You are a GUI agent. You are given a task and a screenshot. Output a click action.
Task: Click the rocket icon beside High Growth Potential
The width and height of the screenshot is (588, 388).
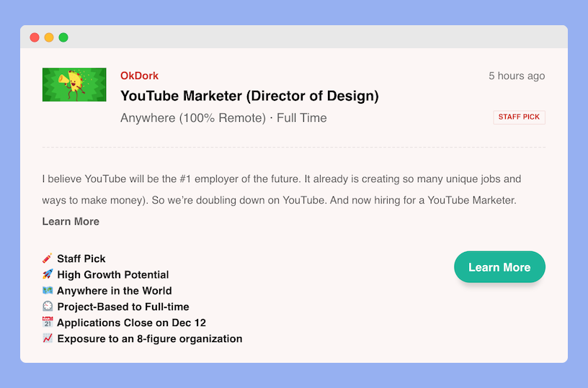48,274
